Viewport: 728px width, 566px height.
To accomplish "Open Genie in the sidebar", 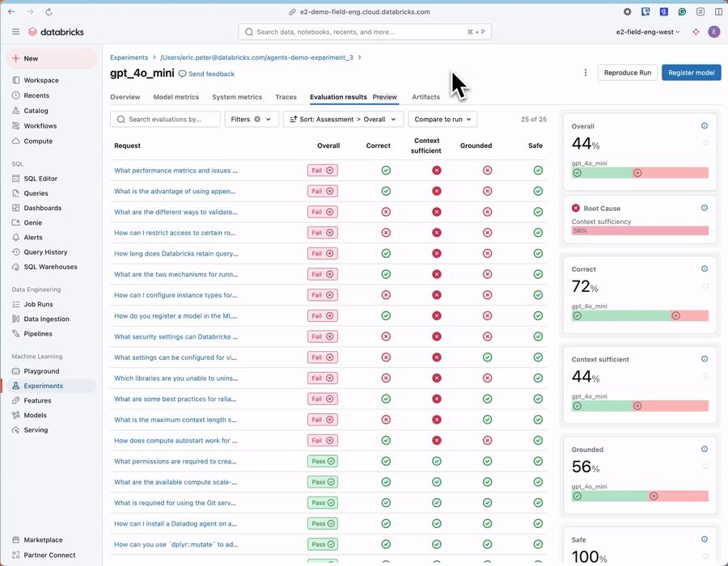I will coord(32,222).
